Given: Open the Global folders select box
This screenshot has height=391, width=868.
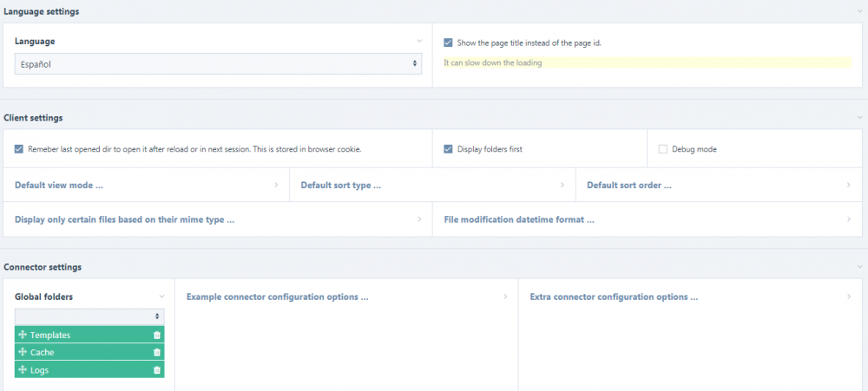Looking at the screenshot, I should coord(89,316).
